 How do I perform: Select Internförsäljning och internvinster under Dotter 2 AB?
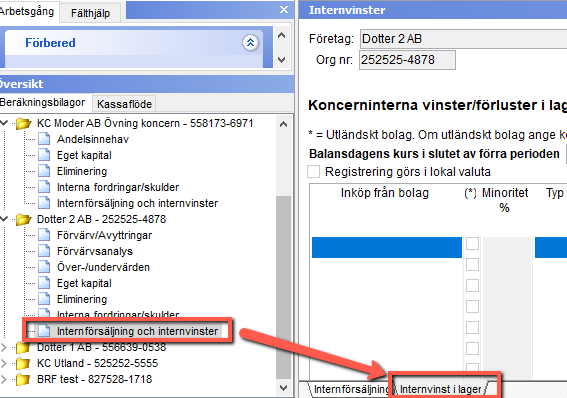tap(137, 331)
